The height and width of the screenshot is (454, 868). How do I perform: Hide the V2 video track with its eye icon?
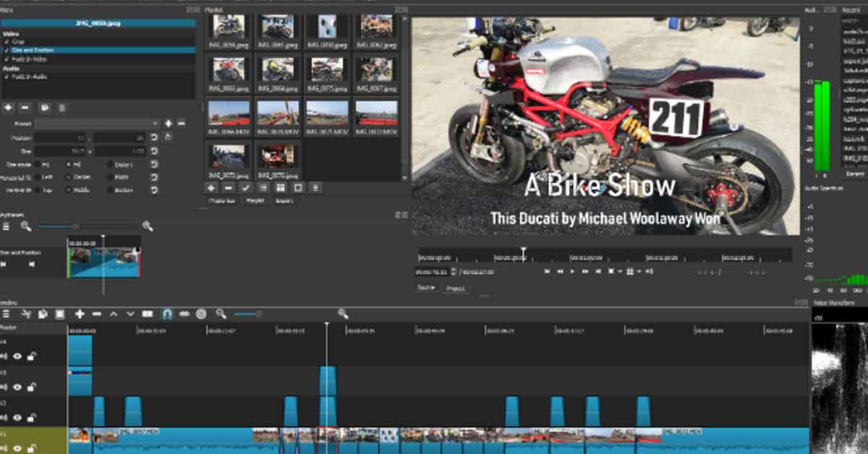[17, 417]
